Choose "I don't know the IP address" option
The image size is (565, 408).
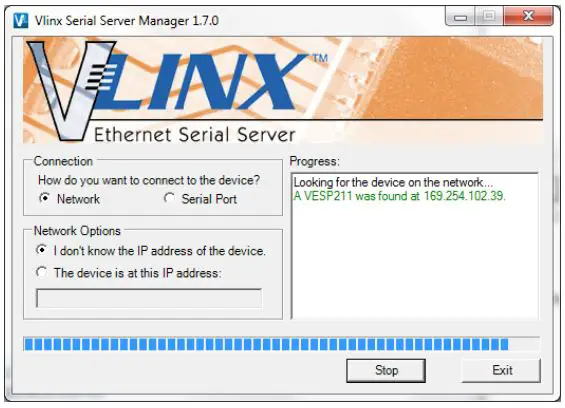pyautogui.click(x=41, y=250)
